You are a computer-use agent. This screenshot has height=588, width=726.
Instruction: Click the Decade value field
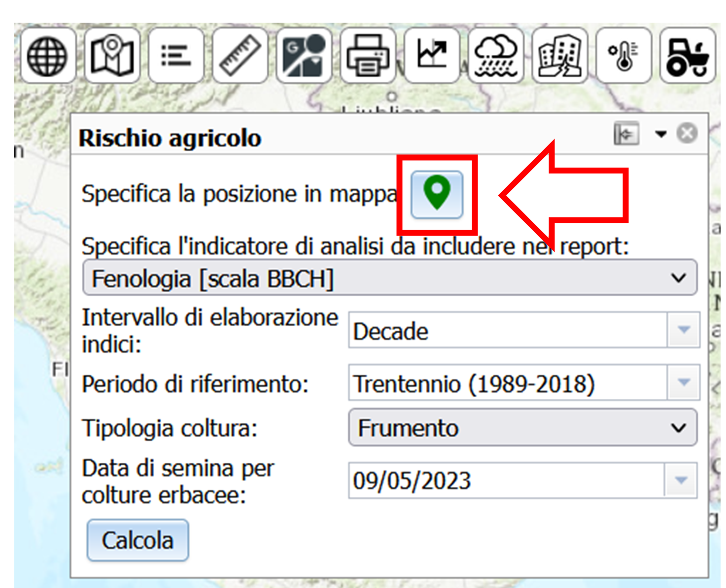click(508, 330)
